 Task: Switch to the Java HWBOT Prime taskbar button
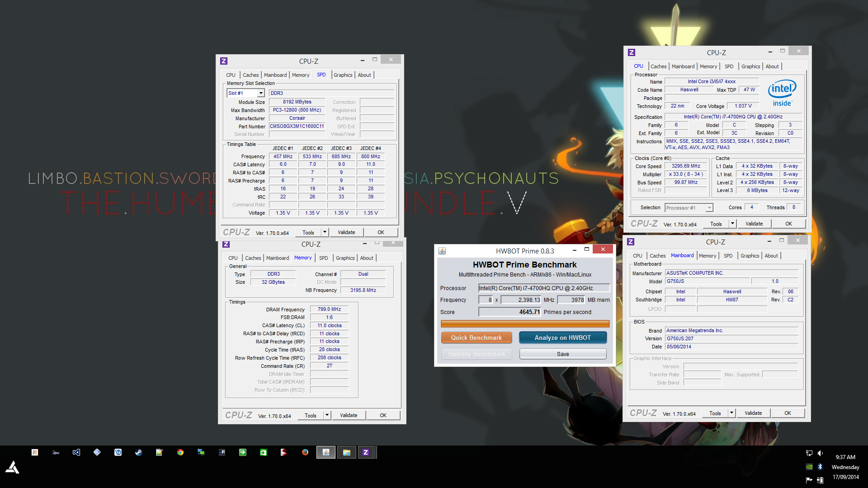(326, 452)
